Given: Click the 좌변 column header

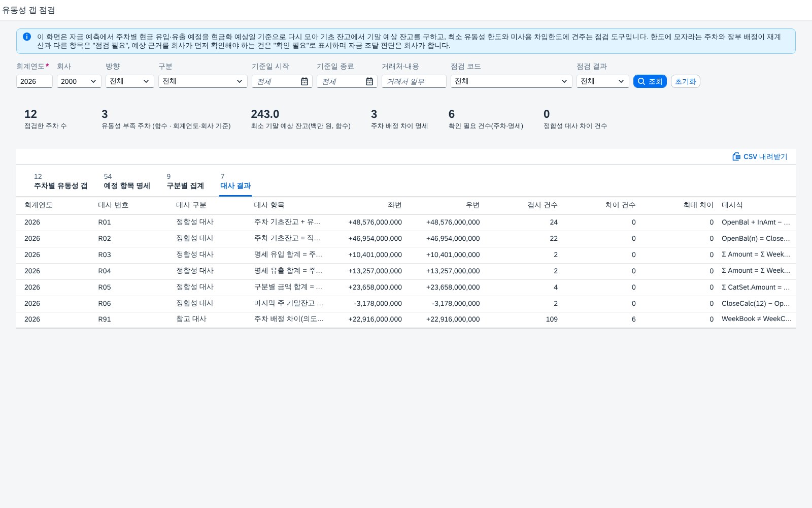Looking at the screenshot, I should (394, 205).
